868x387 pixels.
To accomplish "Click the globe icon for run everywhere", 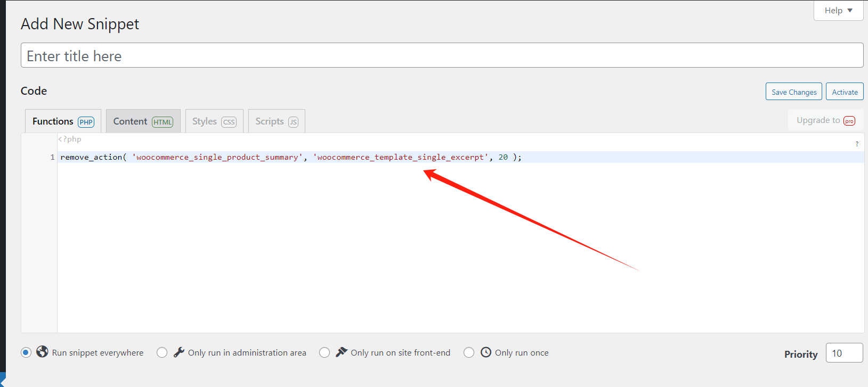I will (42, 352).
